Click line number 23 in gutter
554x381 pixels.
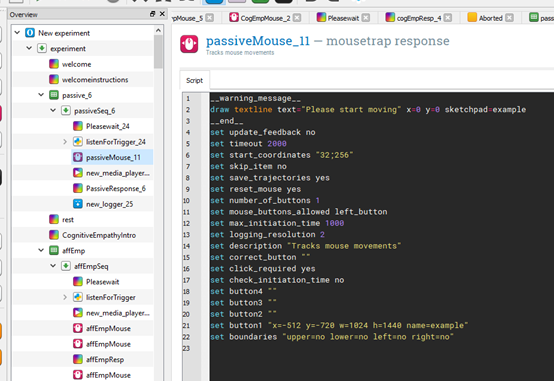click(x=186, y=348)
